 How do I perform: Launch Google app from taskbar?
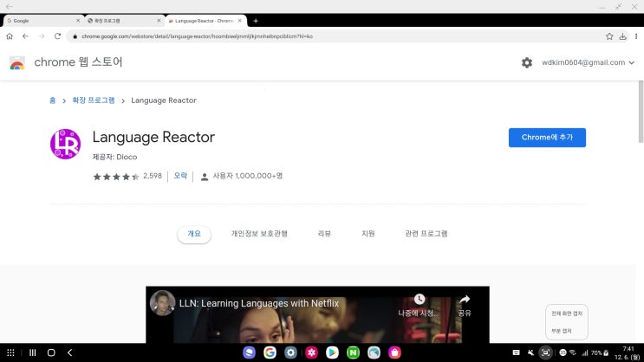coord(270,352)
